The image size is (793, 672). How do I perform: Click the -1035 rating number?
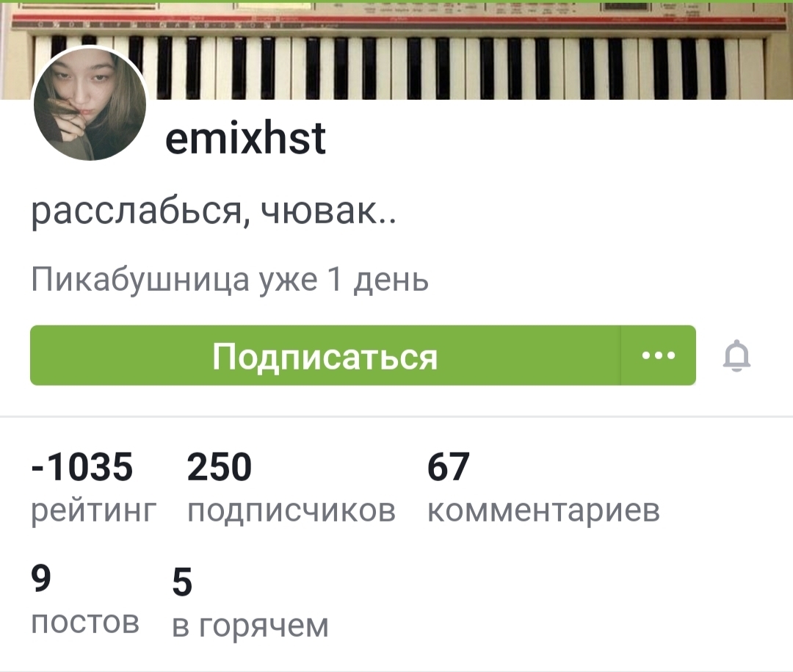pyautogui.click(x=82, y=466)
